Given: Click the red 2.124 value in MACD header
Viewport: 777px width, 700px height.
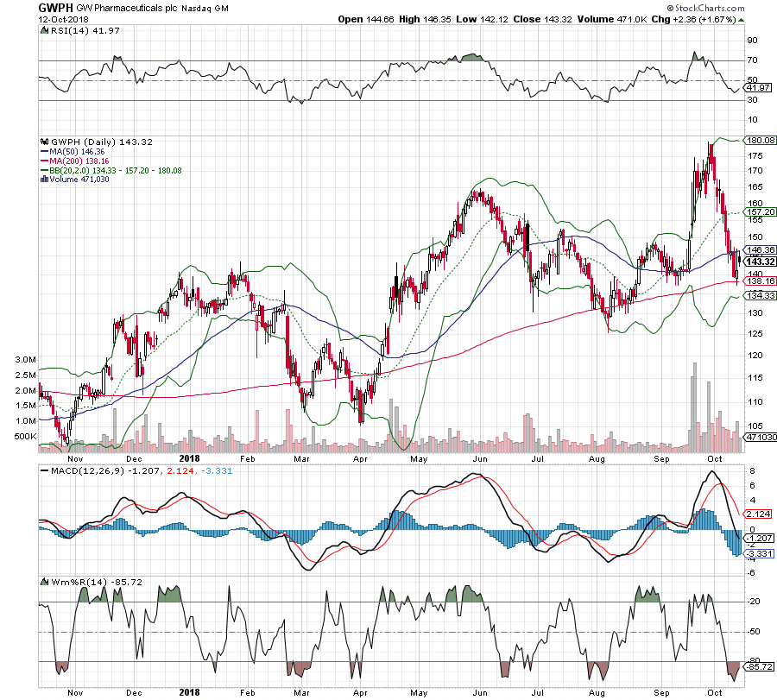Looking at the screenshot, I should click(180, 470).
